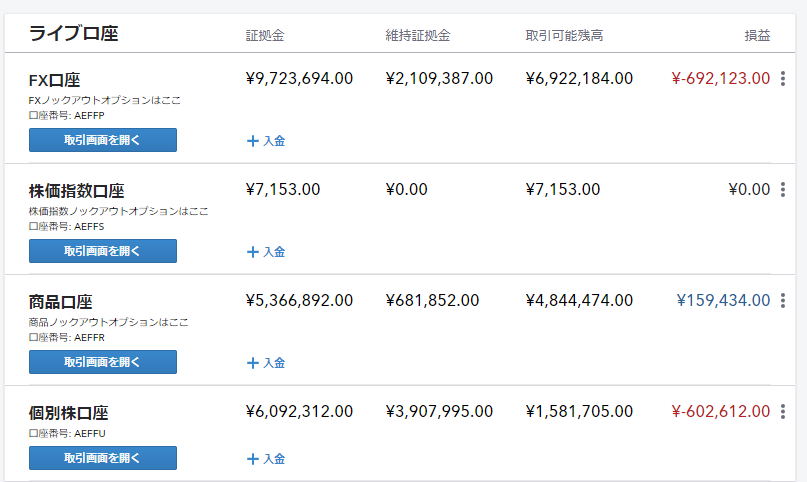
Task: Click maintenance margin ¥2,109,387.00
Action: tap(440, 79)
